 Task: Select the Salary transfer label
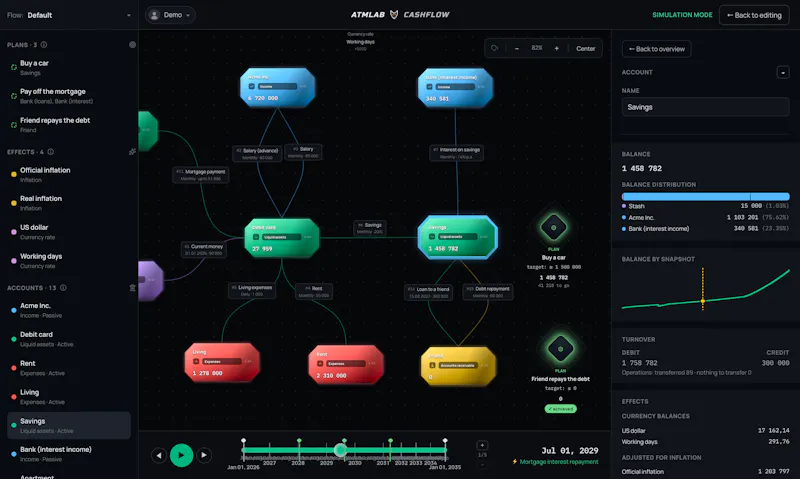303,152
